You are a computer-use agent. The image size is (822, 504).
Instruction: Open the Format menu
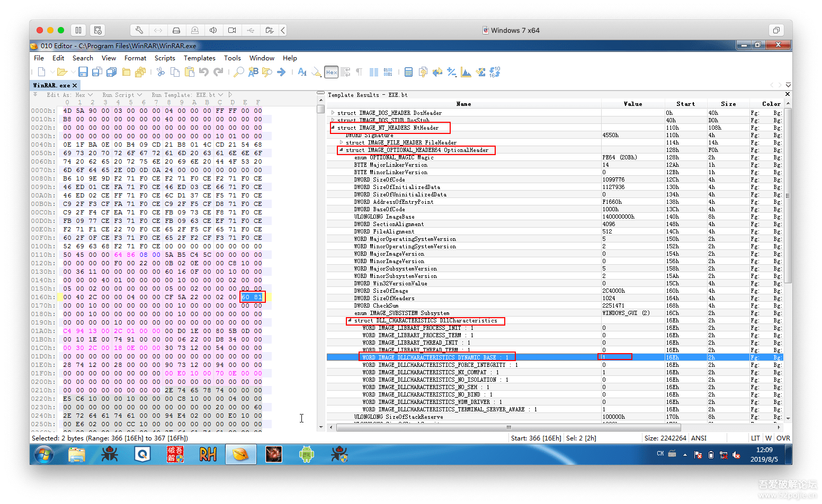(135, 58)
